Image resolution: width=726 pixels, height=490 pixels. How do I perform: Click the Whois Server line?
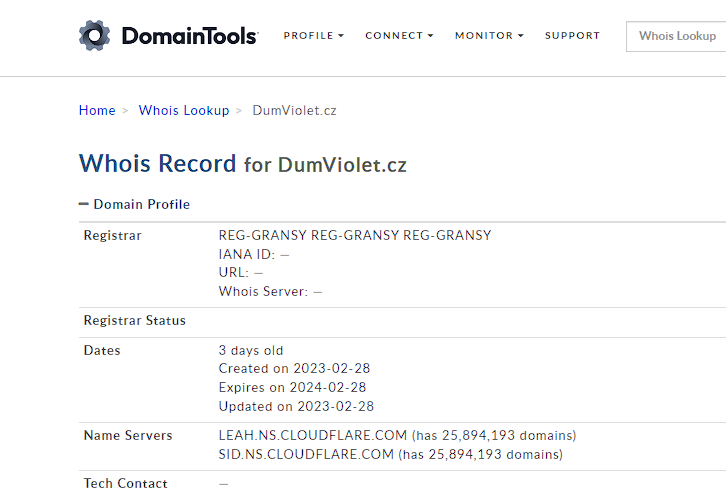[x=270, y=291]
